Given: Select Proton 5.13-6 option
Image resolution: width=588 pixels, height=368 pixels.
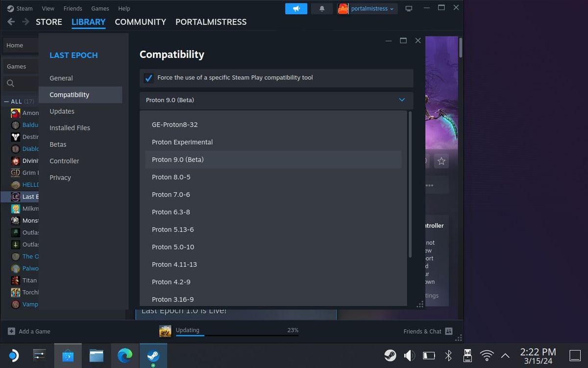Looking at the screenshot, I should coord(273,230).
